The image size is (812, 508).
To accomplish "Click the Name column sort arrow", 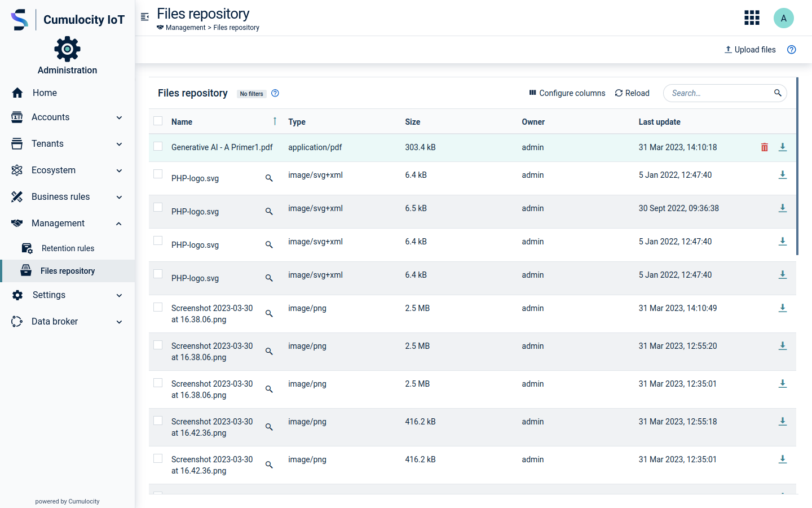I will point(275,121).
